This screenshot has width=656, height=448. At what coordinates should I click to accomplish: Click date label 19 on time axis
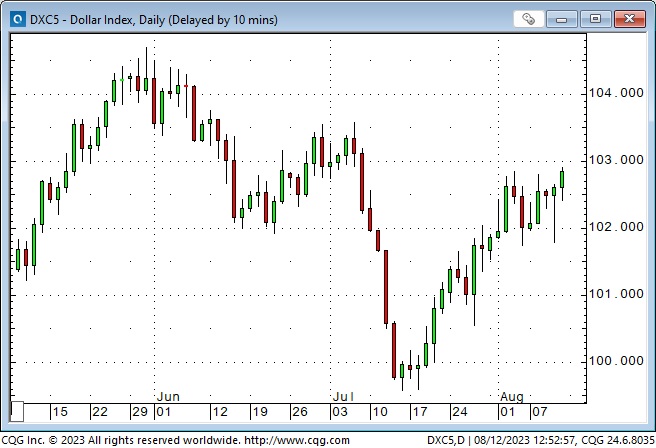coord(260,412)
